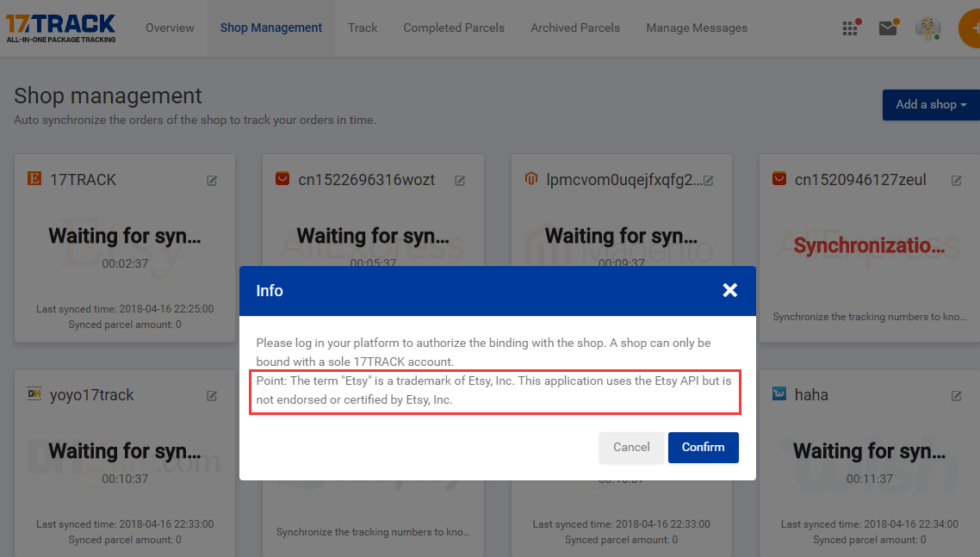The width and height of the screenshot is (980, 557).
Task: Edit the haha shop card
Action: tap(956, 396)
